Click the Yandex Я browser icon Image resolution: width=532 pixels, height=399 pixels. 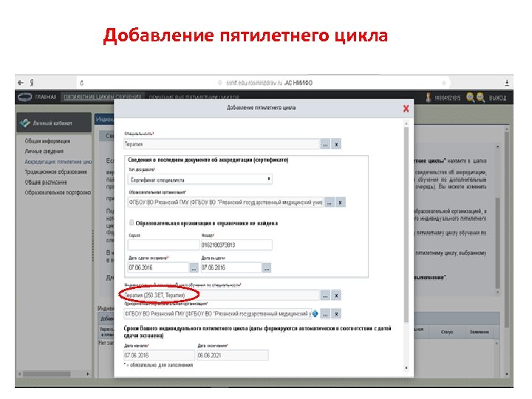(32, 83)
